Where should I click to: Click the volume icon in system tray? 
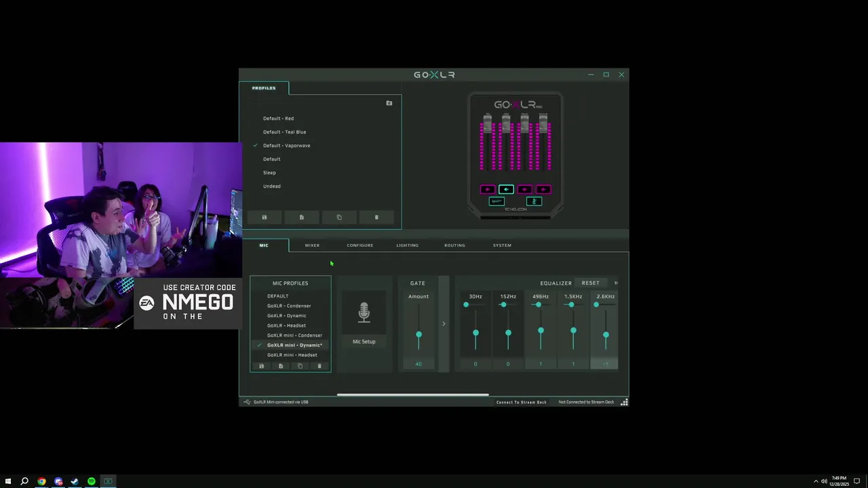824,481
